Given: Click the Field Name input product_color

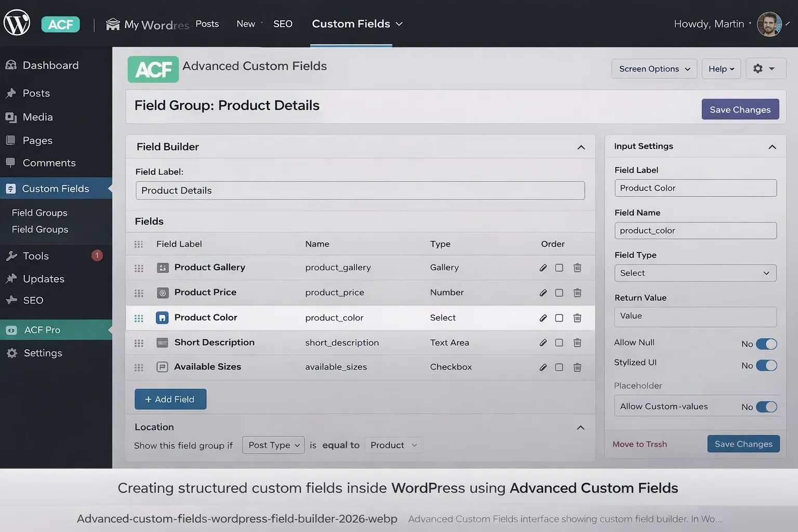Looking at the screenshot, I should click(695, 231).
